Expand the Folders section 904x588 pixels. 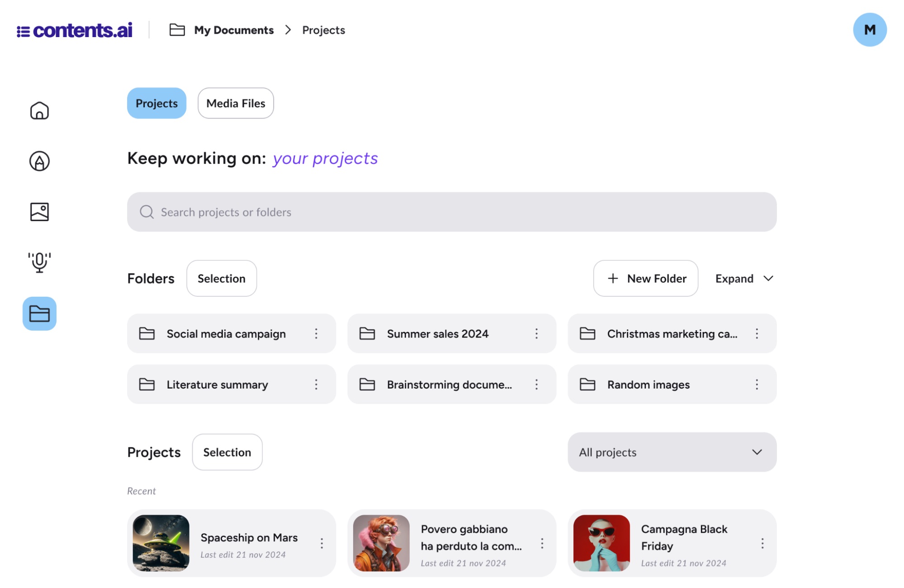point(743,278)
